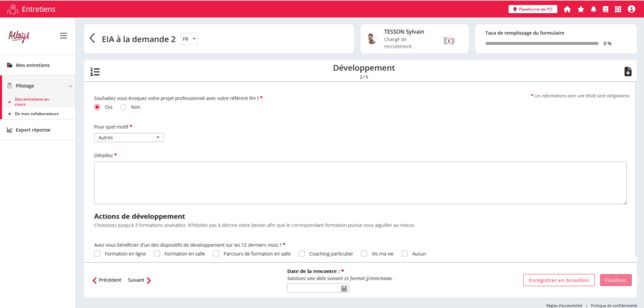Open the user account profile icon
The height and width of the screenshot is (308, 644).
point(631,9)
